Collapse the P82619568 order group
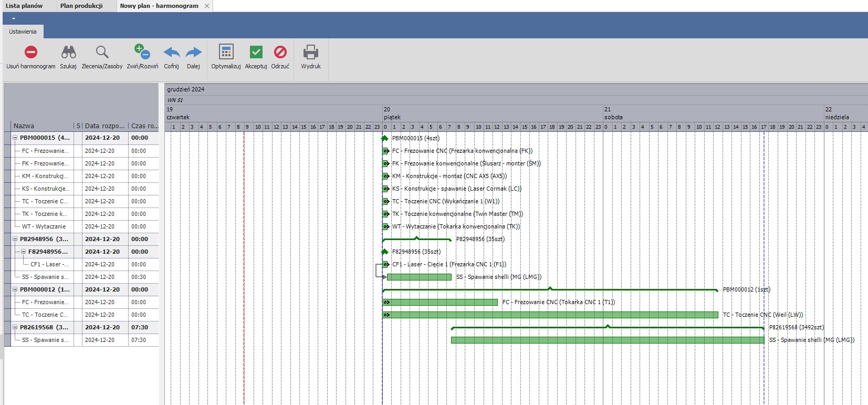 (x=15, y=327)
